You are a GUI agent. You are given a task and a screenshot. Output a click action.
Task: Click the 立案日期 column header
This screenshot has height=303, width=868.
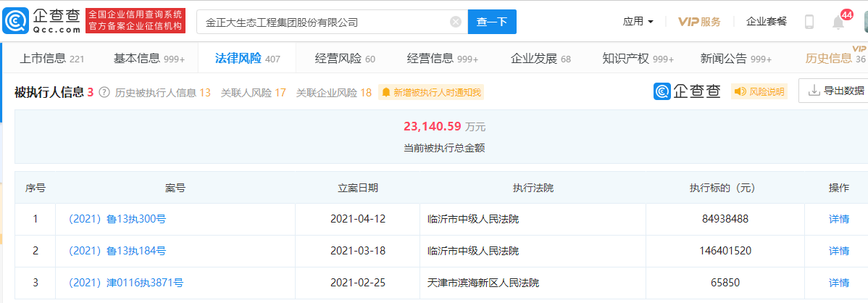point(358,188)
